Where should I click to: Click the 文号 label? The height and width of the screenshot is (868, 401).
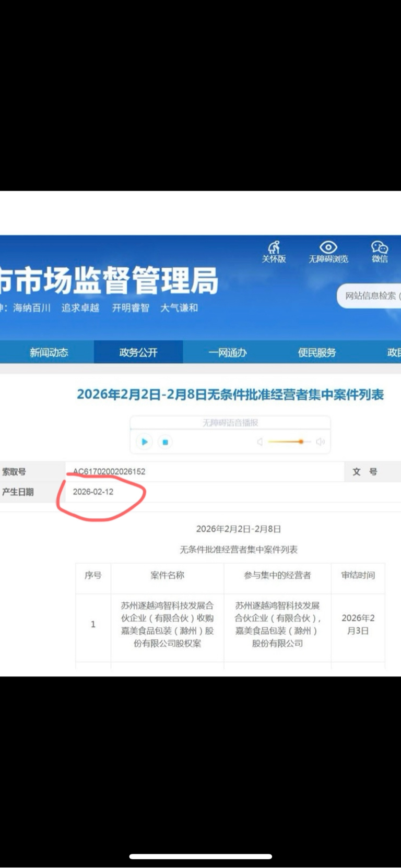[x=365, y=472]
